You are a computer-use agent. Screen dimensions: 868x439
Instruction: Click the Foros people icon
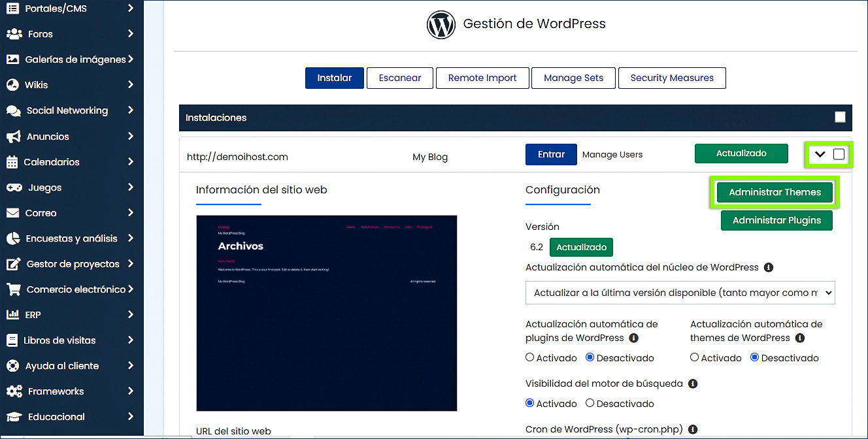click(14, 34)
